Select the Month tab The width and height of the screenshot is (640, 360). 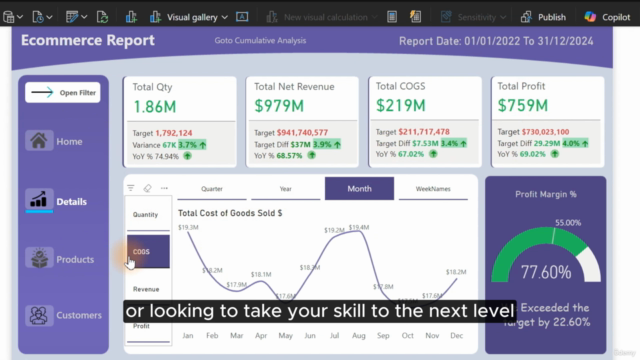[360, 189]
